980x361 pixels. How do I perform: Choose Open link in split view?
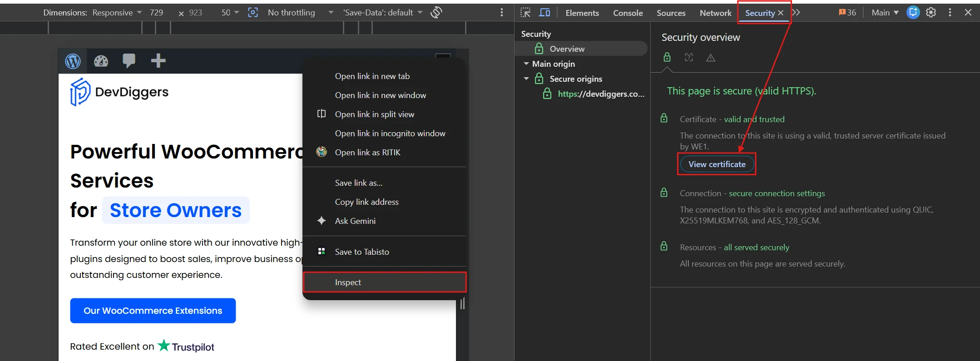(384, 114)
